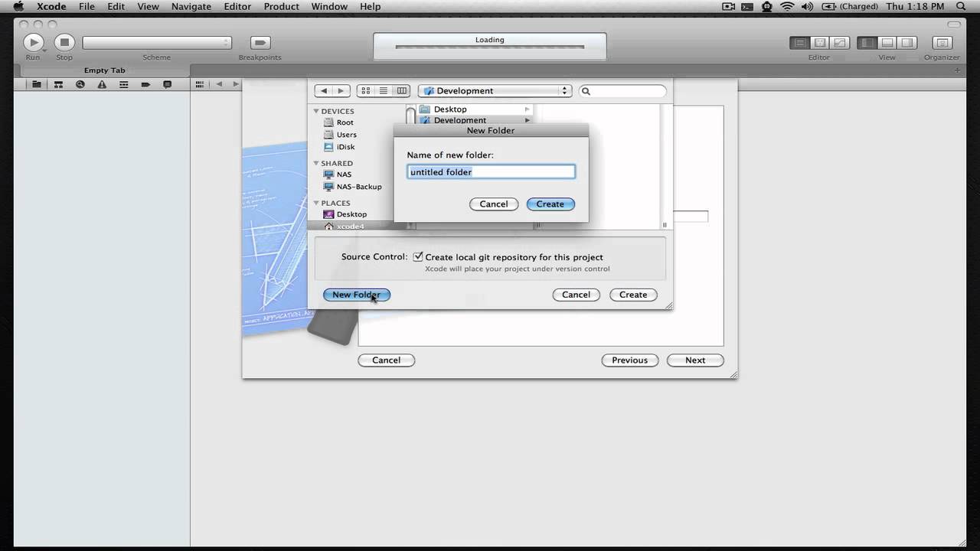Toggle the Debug area view button
The width and height of the screenshot is (980, 551).
pyautogui.click(x=887, y=43)
